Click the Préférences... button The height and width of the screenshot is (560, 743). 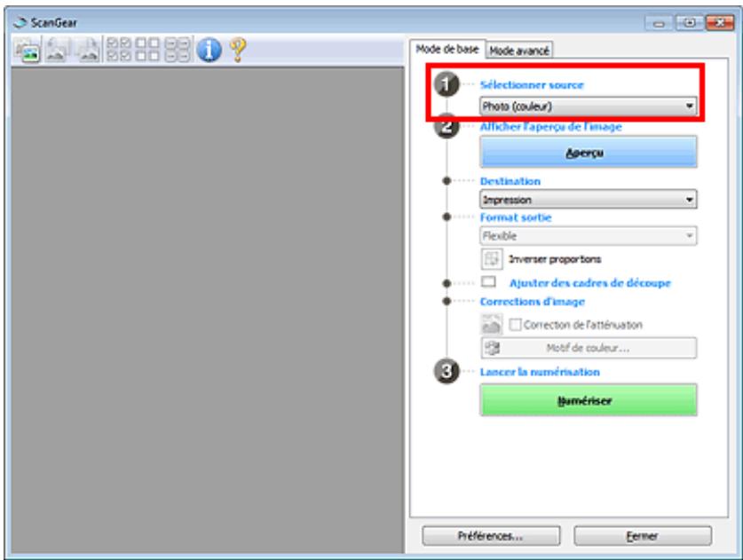coord(491,536)
